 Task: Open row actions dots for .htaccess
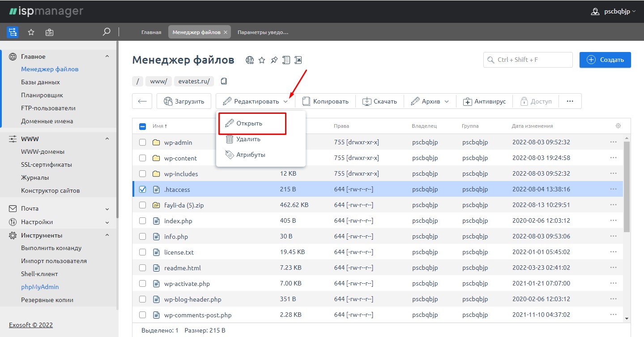click(x=613, y=189)
